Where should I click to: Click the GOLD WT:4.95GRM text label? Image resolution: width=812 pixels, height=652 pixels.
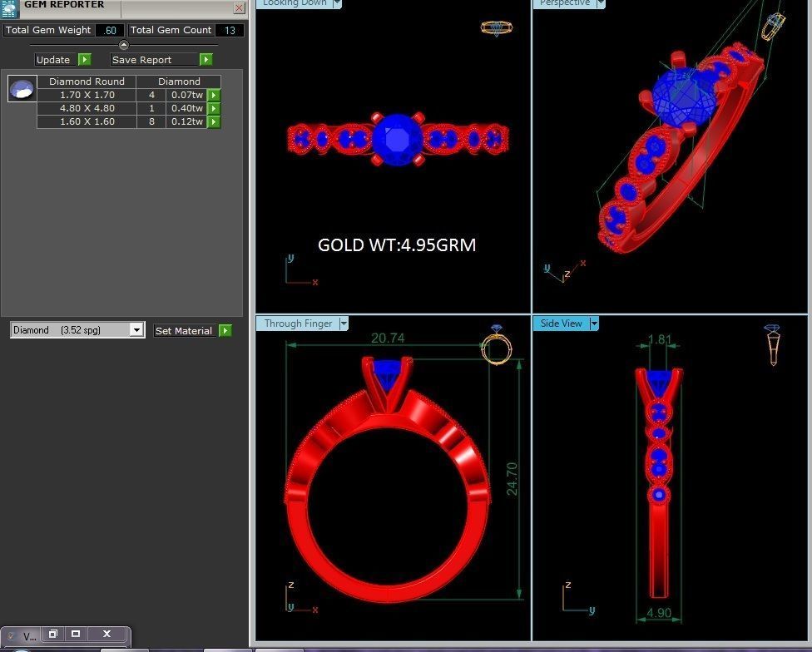point(397,244)
